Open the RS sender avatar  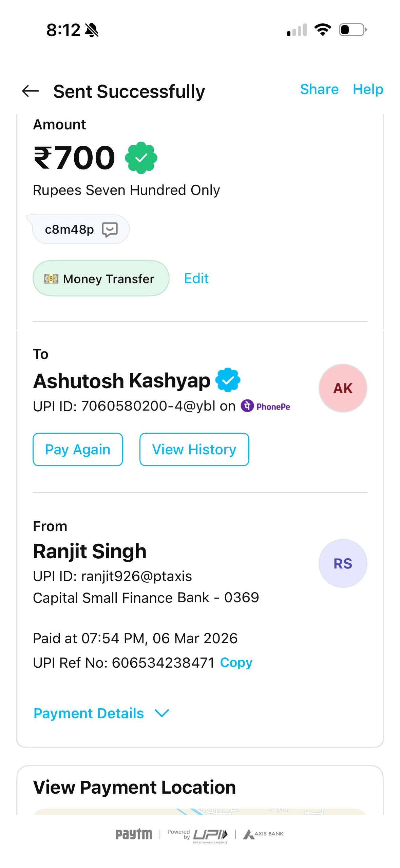click(343, 563)
